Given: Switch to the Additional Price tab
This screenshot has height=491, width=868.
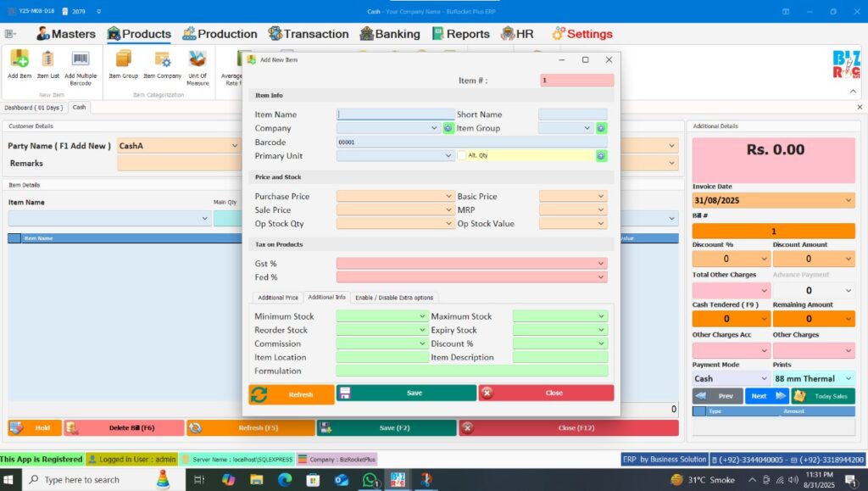Looking at the screenshot, I should (x=278, y=298).
